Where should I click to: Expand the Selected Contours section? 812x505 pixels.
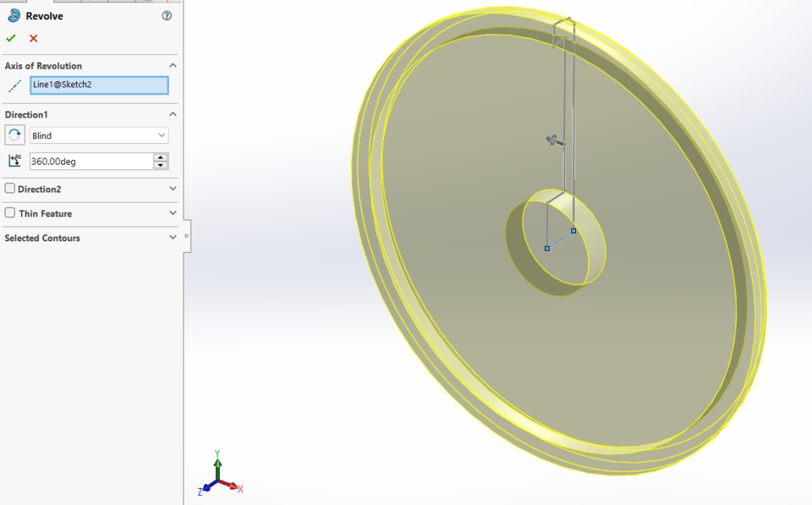[173, 238]
